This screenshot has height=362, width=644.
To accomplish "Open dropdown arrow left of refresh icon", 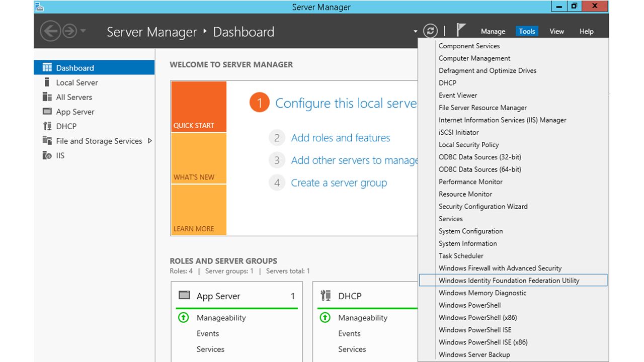I will click(x=416, y=31).
